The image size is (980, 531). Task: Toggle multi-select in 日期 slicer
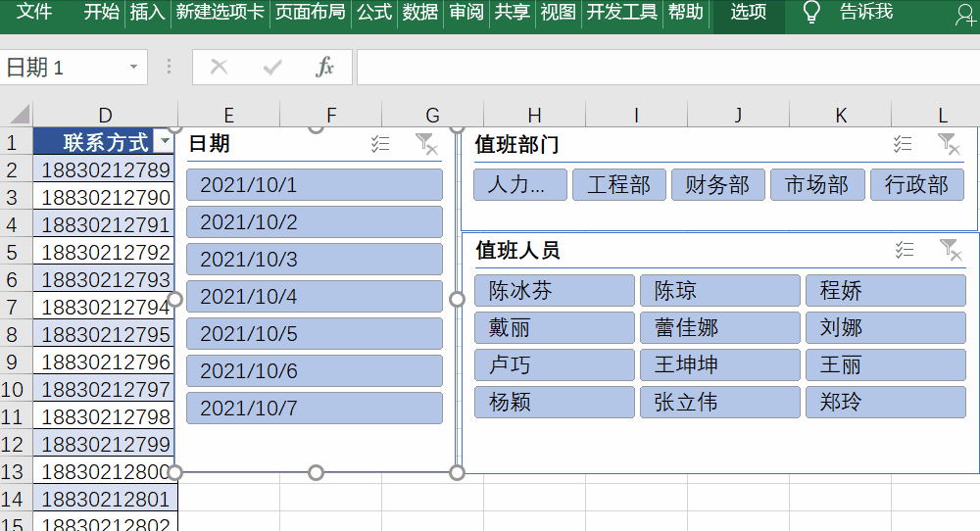click(x=380, y=144)
